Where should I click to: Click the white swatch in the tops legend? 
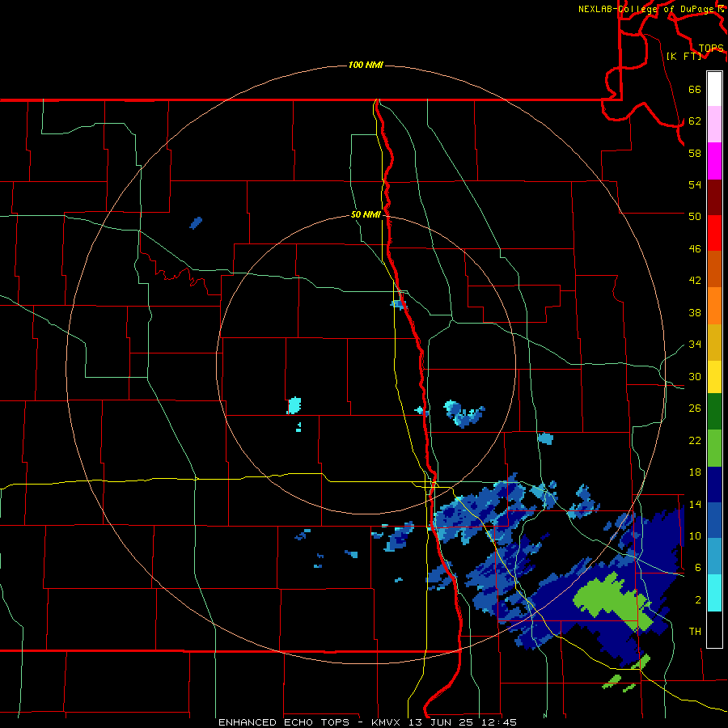click(714, 89)
